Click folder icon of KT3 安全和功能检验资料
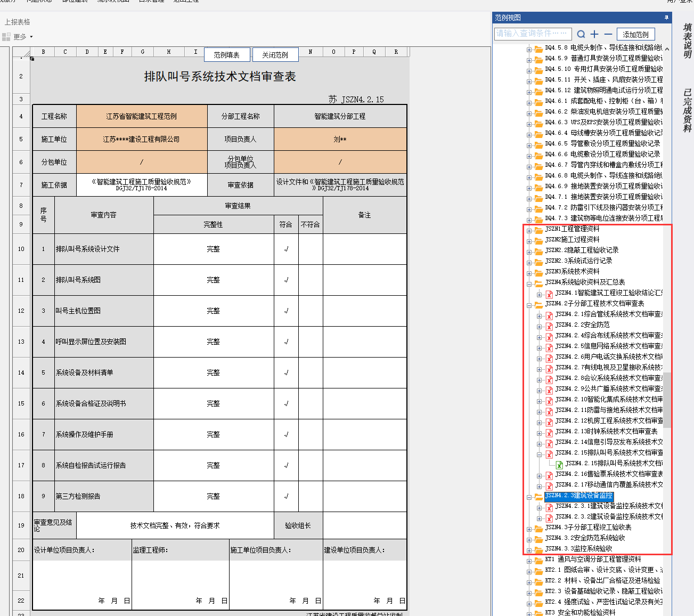The width and height of the screenshot is (694, 616). tap(538, 613)
